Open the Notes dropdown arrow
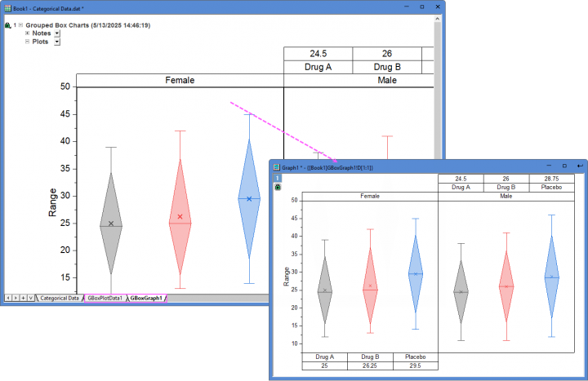The height and width of the screenshot is (381, 588). click(57, 33)
